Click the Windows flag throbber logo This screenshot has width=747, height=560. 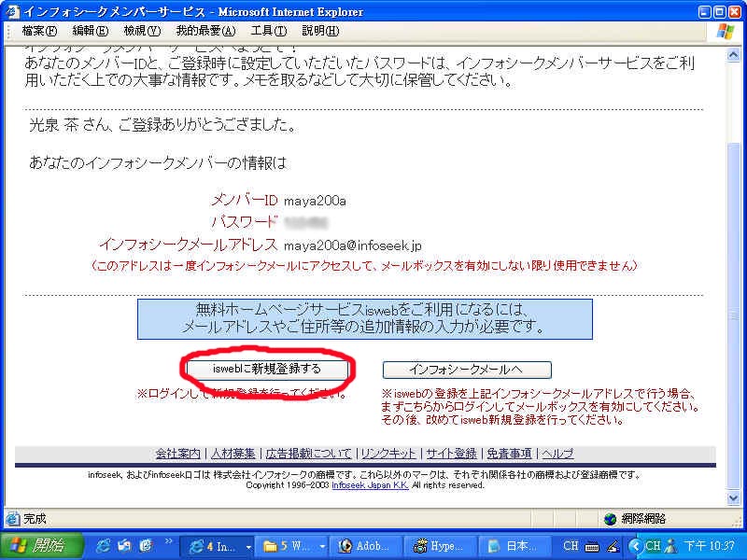tap(726, 32)
